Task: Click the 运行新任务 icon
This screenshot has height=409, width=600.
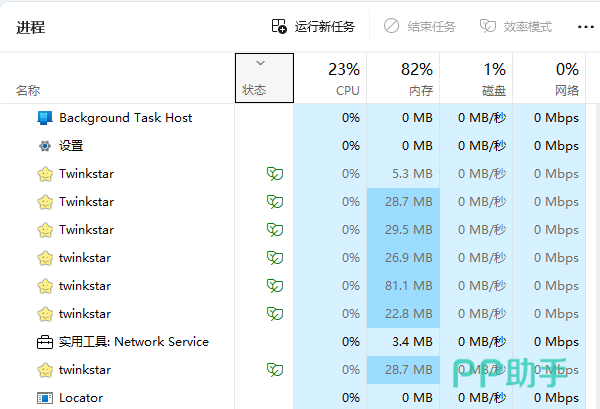Action: (x=279, y=26)
